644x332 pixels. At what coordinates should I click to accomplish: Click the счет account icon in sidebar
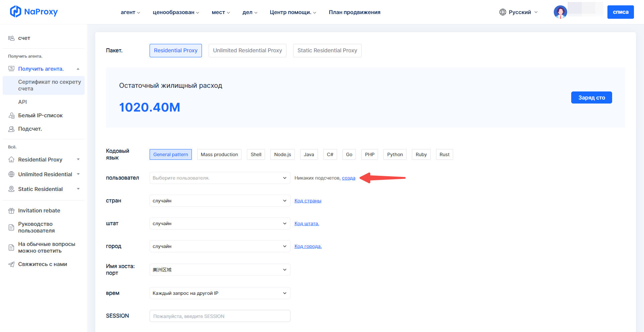[11, 38]
